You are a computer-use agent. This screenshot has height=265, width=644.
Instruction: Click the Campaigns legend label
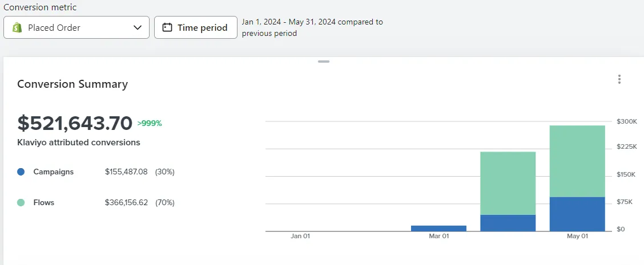click(53, 172)
